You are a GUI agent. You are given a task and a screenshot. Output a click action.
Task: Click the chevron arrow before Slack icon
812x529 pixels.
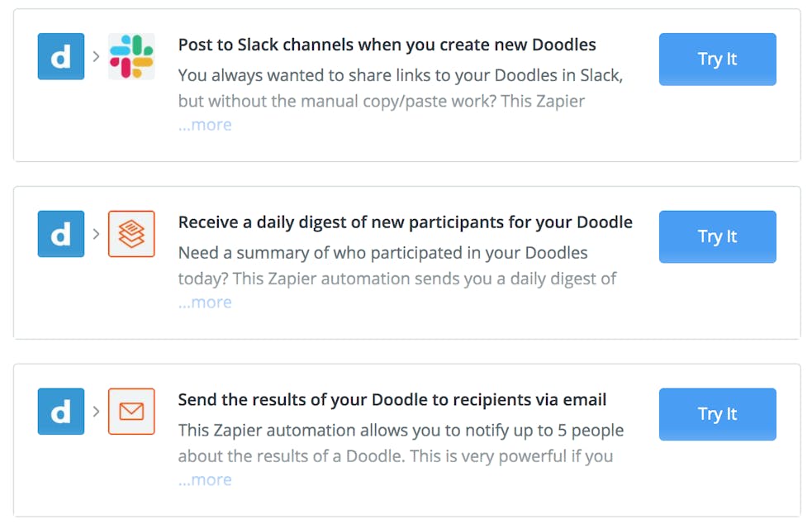pos(96,56)
